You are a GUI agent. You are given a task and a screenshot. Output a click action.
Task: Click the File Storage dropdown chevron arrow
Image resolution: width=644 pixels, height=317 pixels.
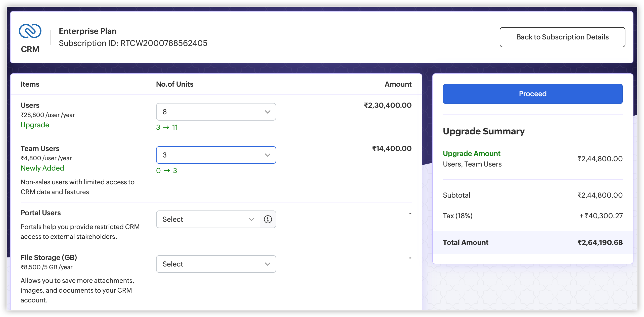click(x=267, y=264)
